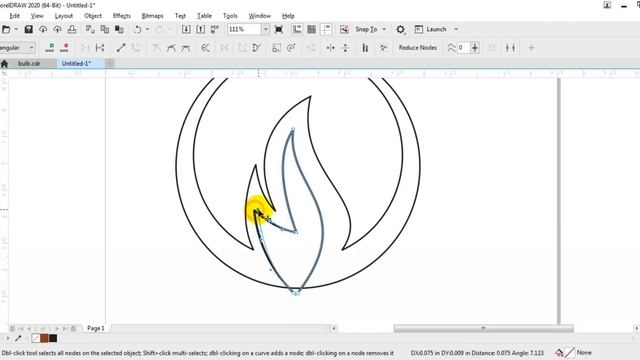Click the Select all nodes icon
This screenshot has width=640, height=360.
[383, 48]
